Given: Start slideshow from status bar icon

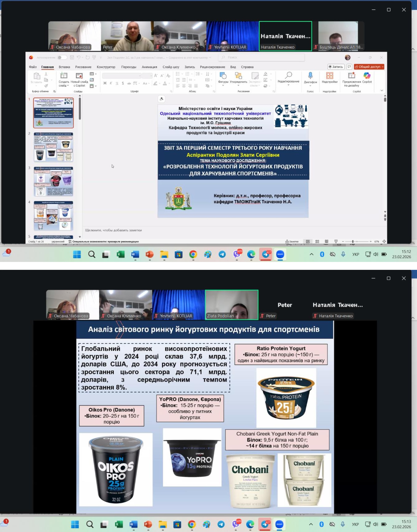Looking at the screenshot, I should (336, 241).
